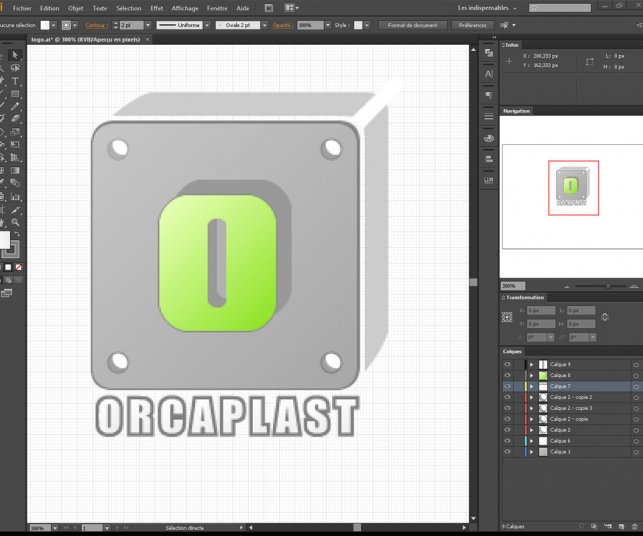Select logo.ai document tab
The width and height of the screenshot is (643, 536).
[86, 40]
